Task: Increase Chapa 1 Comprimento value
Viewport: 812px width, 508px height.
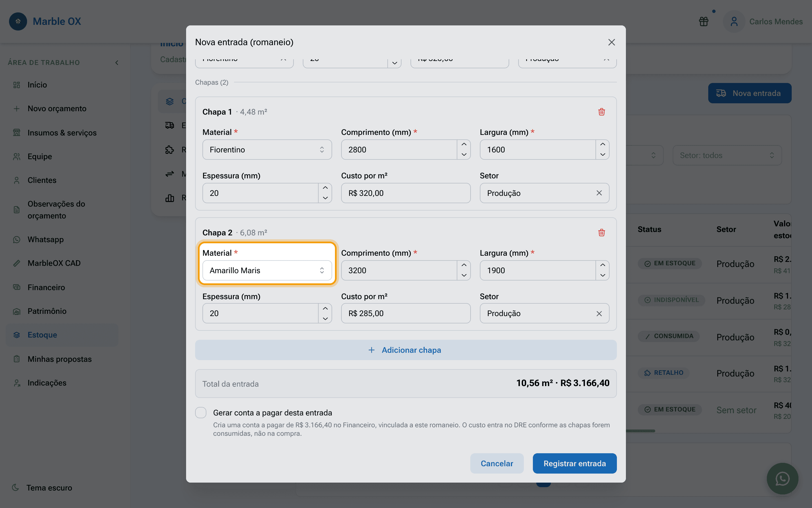Action: click(x=464, y=144)
